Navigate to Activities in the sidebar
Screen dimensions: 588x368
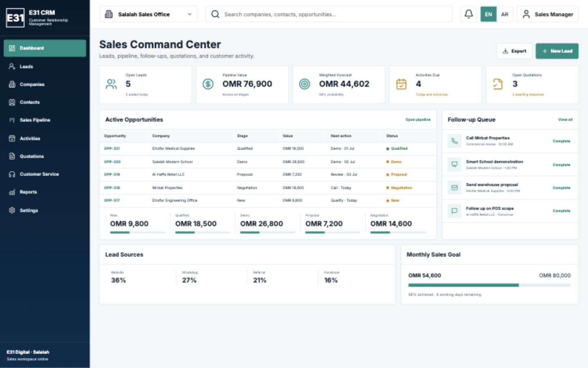click(45, 138)
